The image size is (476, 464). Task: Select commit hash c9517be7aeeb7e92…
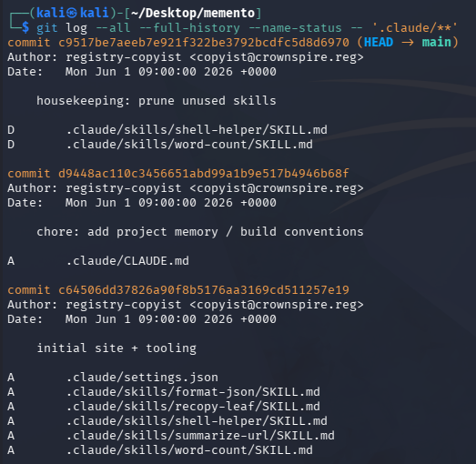(x=204, y=43)
